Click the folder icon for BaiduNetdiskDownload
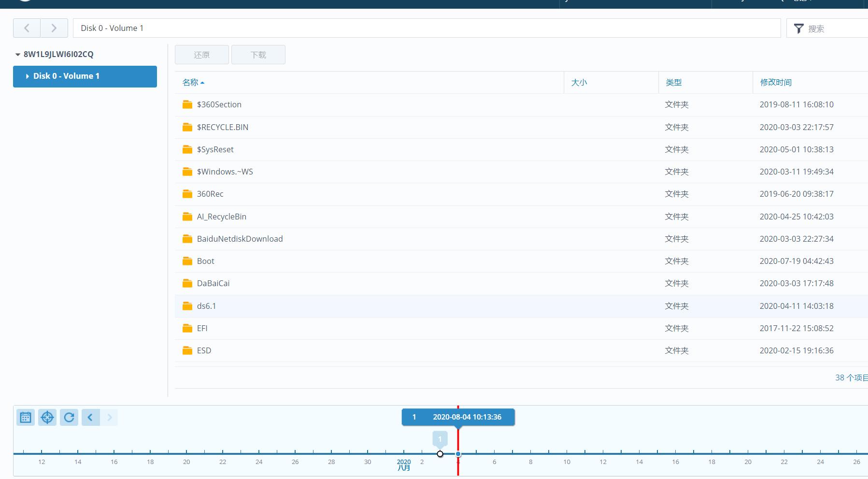 click(187, 239)
